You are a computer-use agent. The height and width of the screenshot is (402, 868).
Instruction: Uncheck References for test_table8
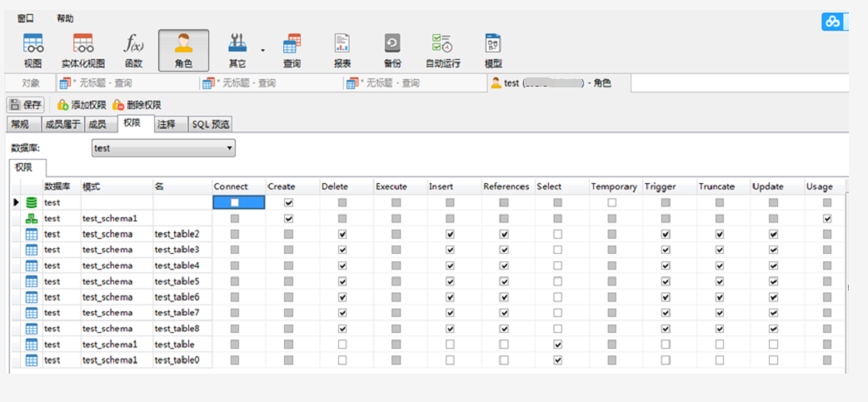(504, 329)
